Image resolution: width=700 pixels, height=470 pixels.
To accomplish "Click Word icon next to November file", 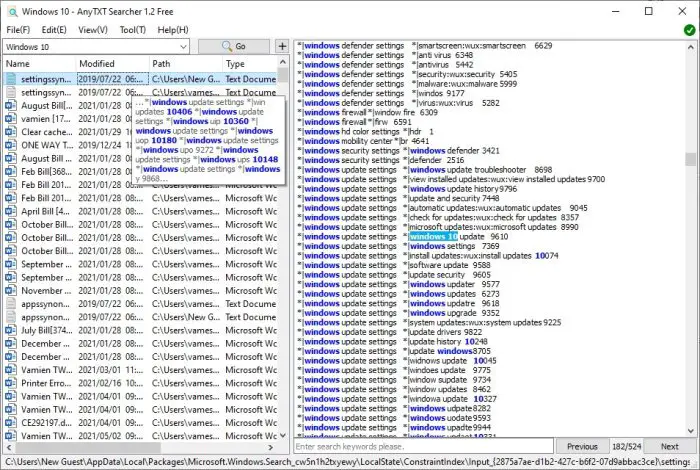I will 11,291.
